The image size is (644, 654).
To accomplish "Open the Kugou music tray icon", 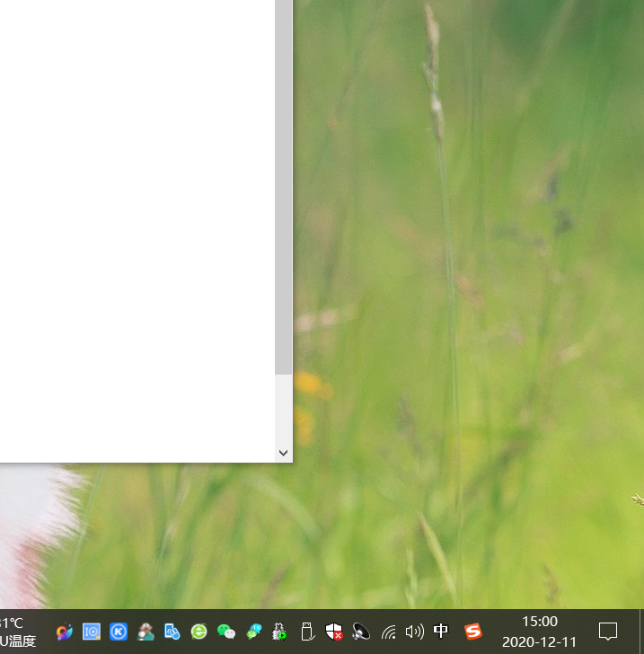I will coord(119,632).
